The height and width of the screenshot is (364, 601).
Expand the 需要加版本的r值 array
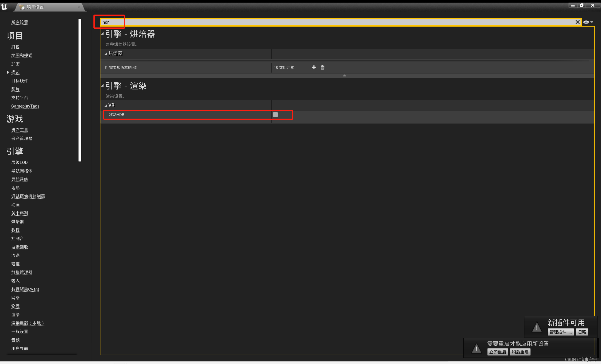pos(106,67)
